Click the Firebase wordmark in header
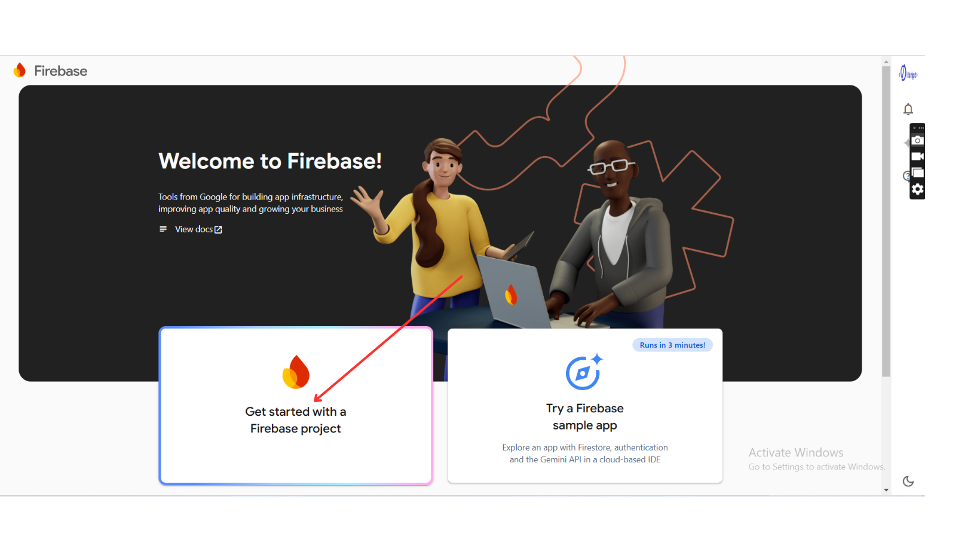Viewport: 980px width, 552px height. [x=60, y=71]
